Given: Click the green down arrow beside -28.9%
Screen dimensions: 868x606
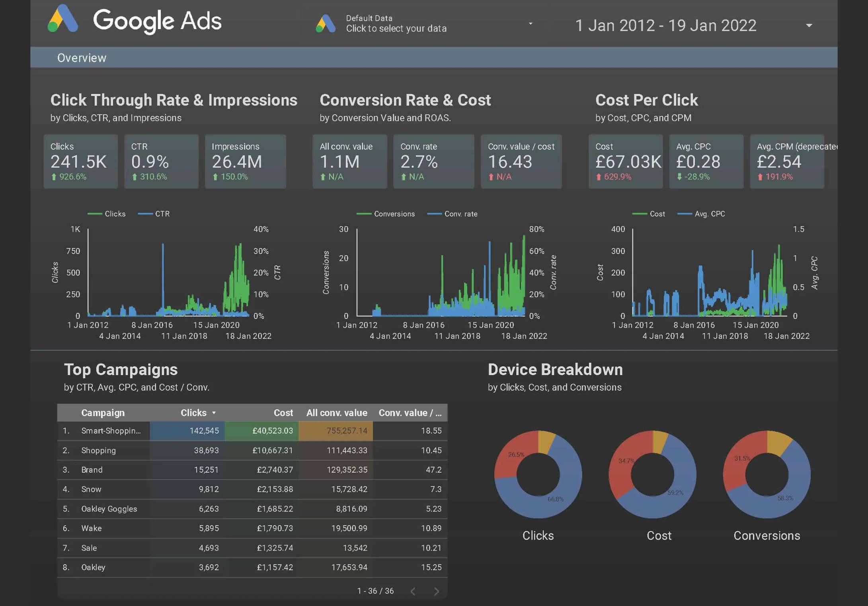Looking at the screenshot, I should click(679, 177).
